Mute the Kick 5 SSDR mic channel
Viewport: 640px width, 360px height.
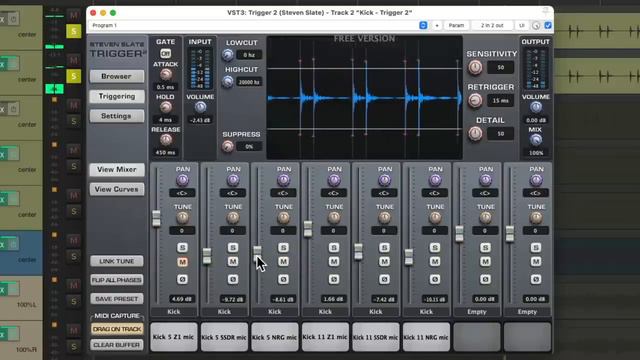233,262
